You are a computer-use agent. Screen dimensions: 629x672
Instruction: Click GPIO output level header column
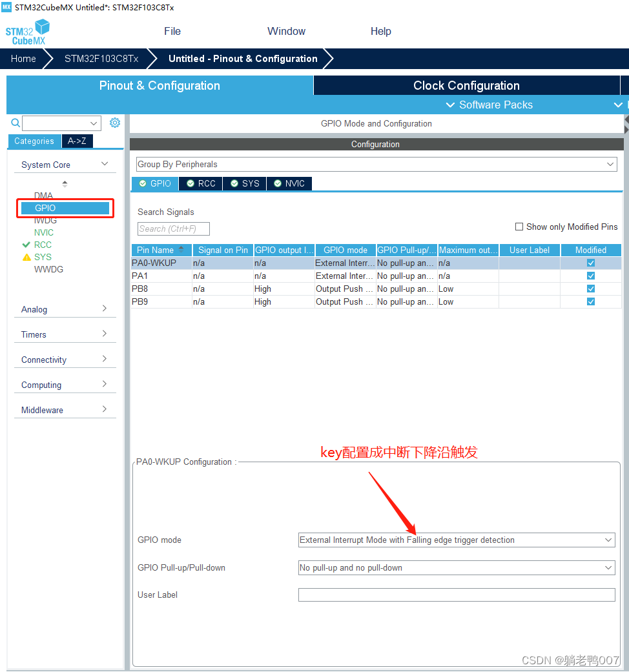[x=284, y=250]
